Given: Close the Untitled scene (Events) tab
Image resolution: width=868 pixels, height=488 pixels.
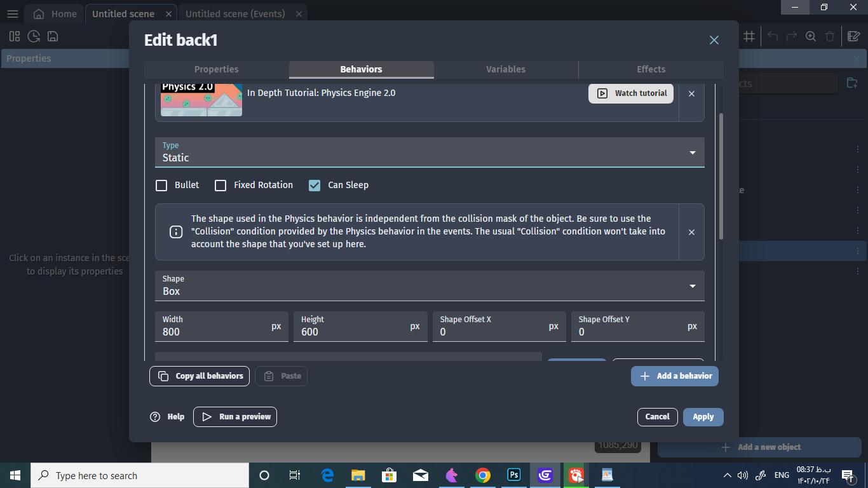Looking at the screenshot, I should 297,14.
